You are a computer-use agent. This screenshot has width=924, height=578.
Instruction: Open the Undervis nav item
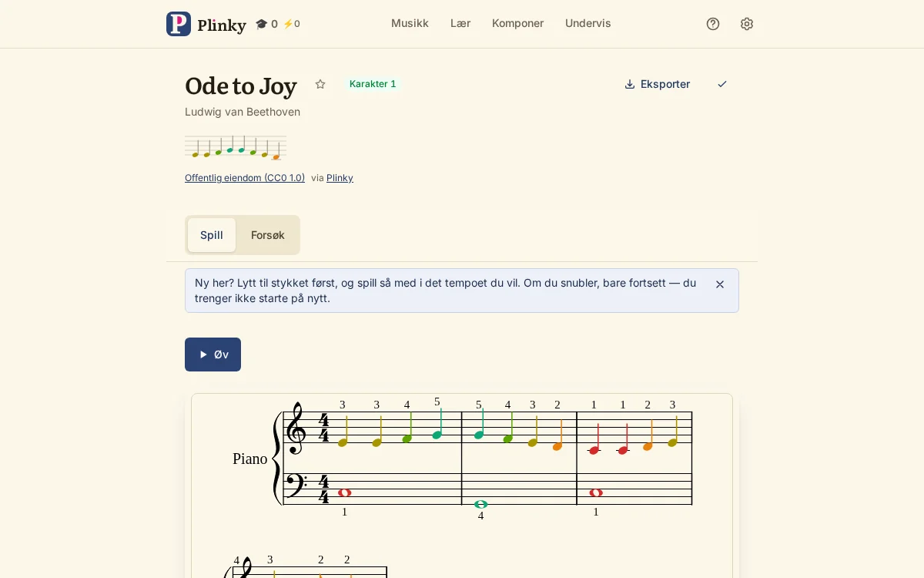[x=588, y=23]
